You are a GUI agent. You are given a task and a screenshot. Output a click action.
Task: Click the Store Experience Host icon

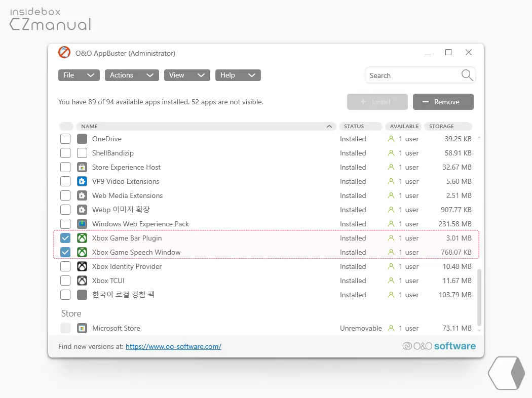click(x=82, y=167)
